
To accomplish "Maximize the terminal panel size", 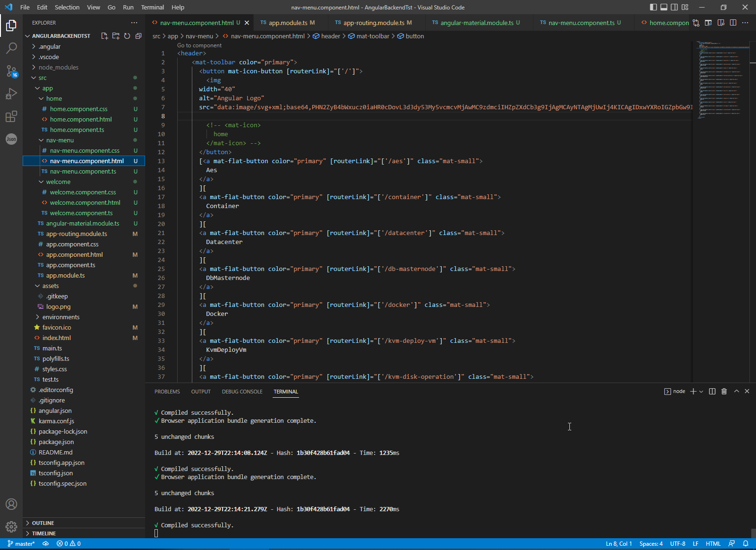I will click(736, 392).
